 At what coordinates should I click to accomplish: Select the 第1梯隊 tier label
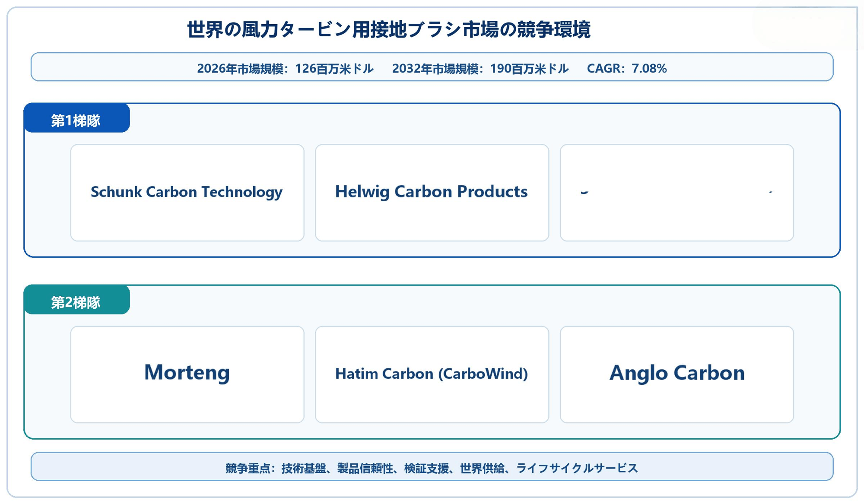[x=77, y=118]
